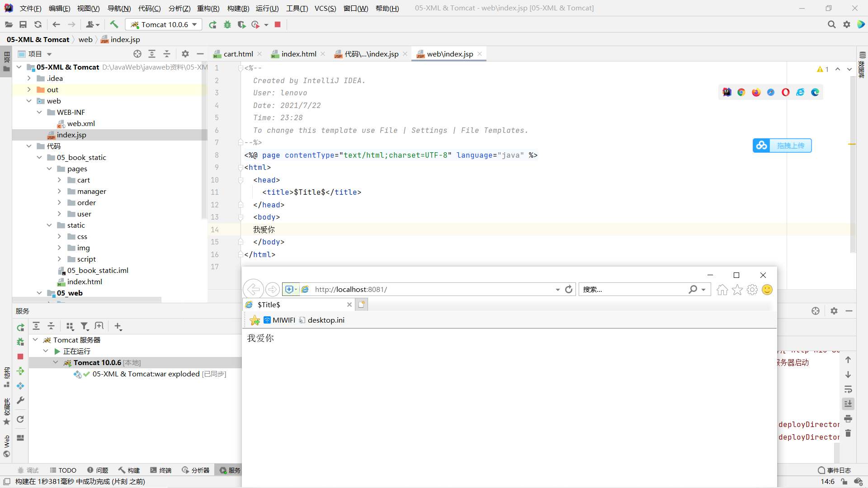Select index.html in project tree

coord(85,282)
